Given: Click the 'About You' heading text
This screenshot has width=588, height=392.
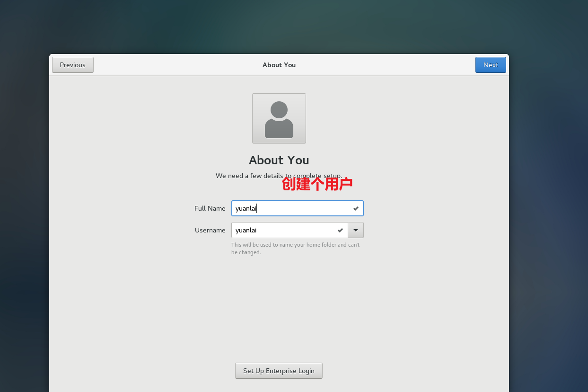Looking at the screenshot, I should point(279,160).
